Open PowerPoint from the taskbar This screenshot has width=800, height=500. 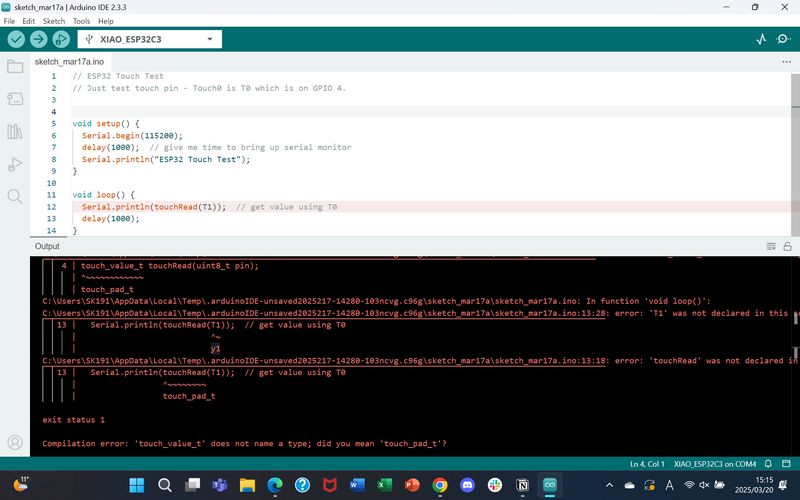412,485
